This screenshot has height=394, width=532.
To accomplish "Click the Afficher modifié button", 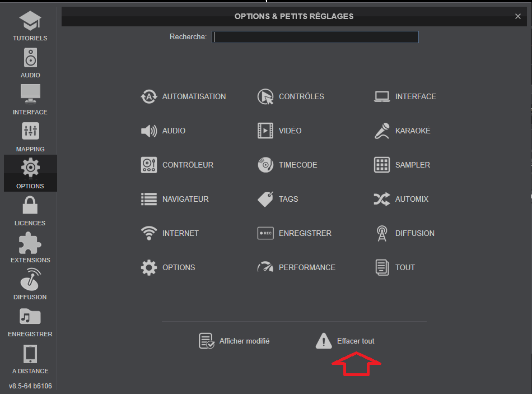I will coord(235,341).
